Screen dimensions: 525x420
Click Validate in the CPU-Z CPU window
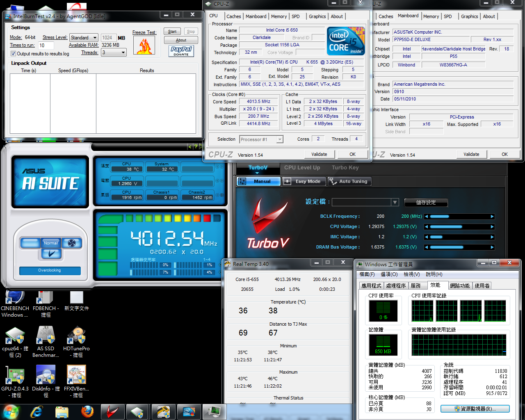[319, 154]
